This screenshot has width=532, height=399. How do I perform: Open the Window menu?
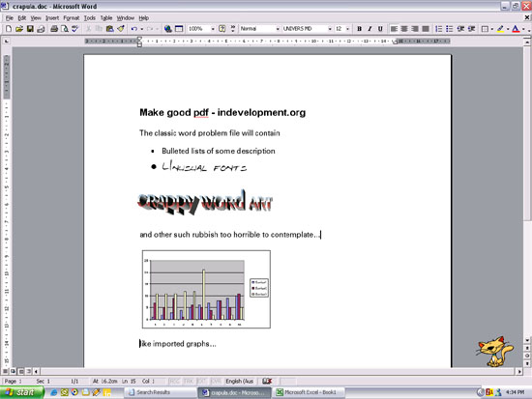[126, 18]
